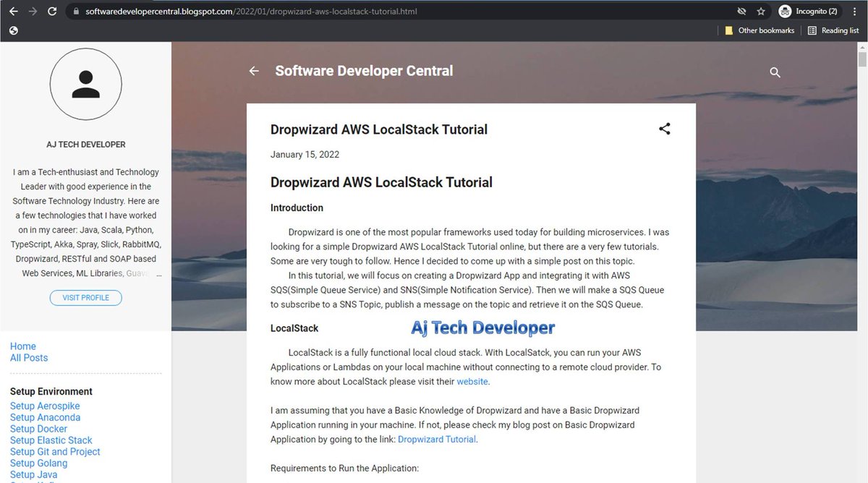Go back using the browser arrow
Viewport: 868px width, 483px height.
12,12
